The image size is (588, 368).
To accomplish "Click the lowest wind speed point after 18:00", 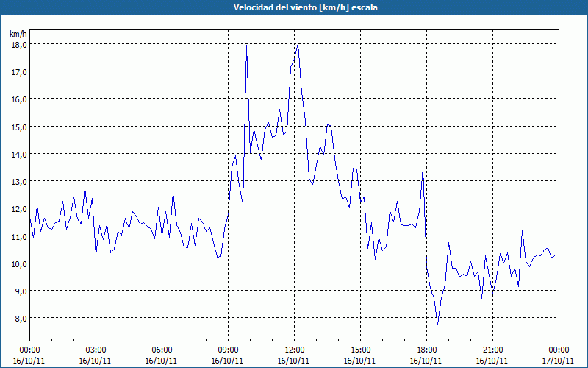I will coord(437,325).
